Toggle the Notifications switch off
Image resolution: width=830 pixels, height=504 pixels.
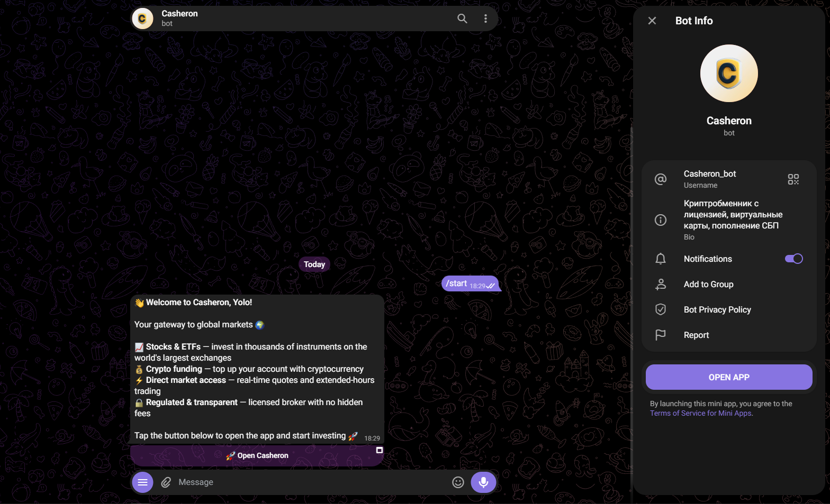(x=793, y=259)
